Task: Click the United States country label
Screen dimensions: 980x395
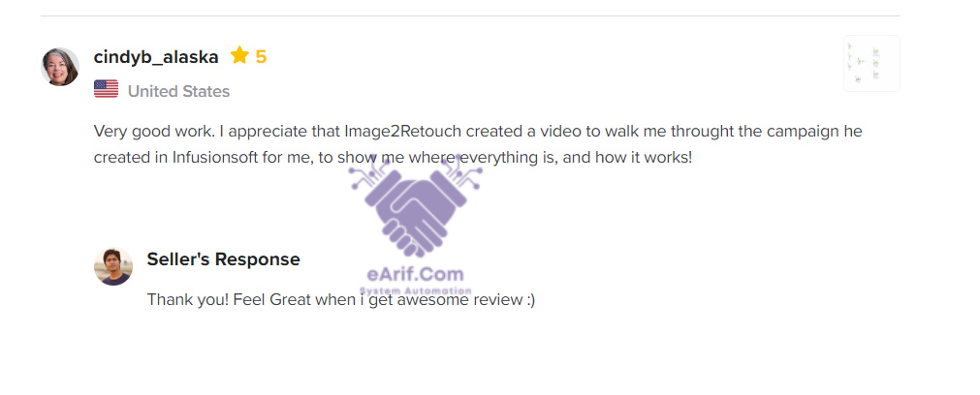Action: pyautogui.click(x=178, y=91)
